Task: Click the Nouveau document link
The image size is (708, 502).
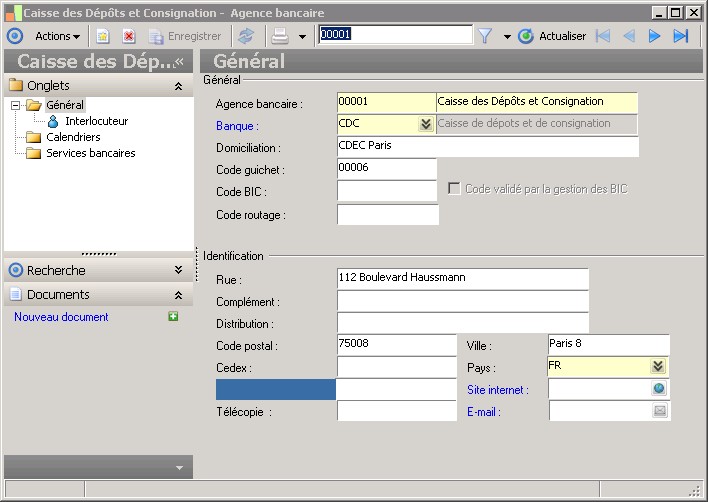Action: (61, 317)
